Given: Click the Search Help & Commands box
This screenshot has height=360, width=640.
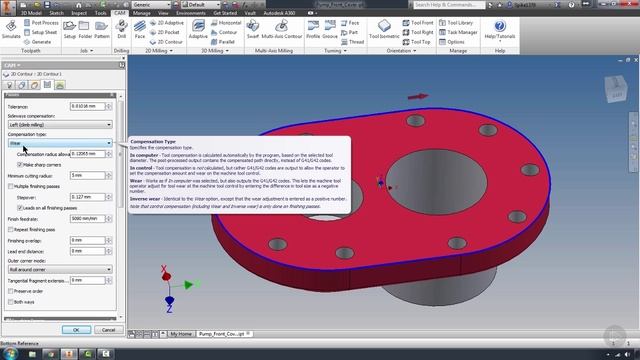Looking at the screenshot, I should tap(449, 5).
